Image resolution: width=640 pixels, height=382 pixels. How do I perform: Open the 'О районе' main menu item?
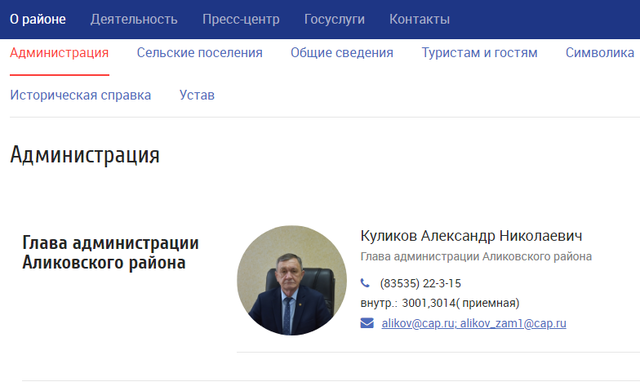[38, 19]
